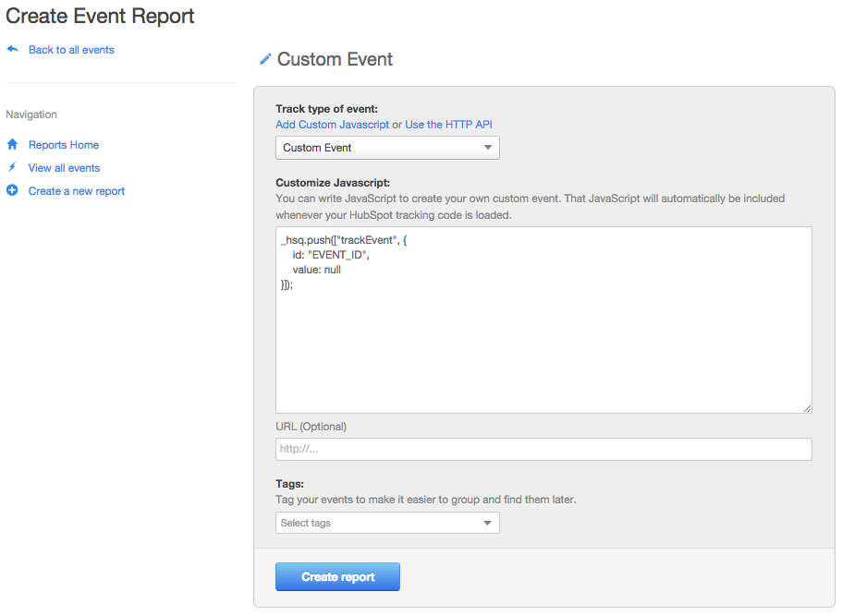Expand the Custom Event type dropdown
Image resolution: width=842 pixels, height=616 pixels.
pos(387,148)
